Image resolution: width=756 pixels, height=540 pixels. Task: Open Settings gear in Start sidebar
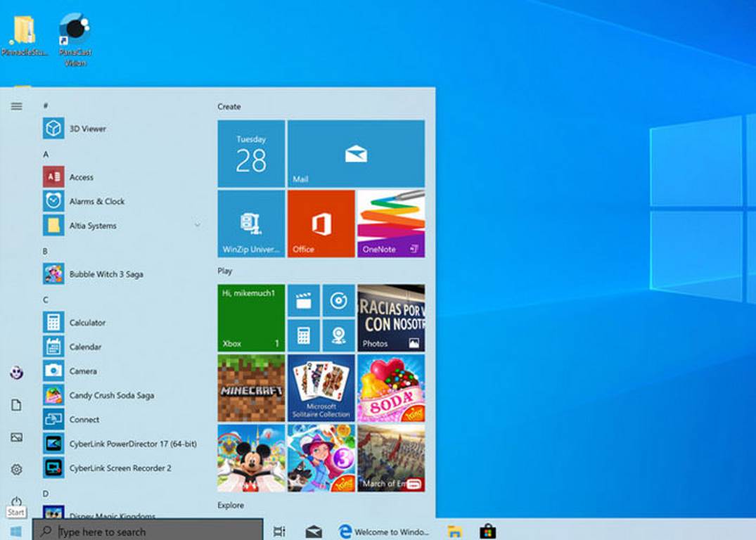(x=17, y=469)
